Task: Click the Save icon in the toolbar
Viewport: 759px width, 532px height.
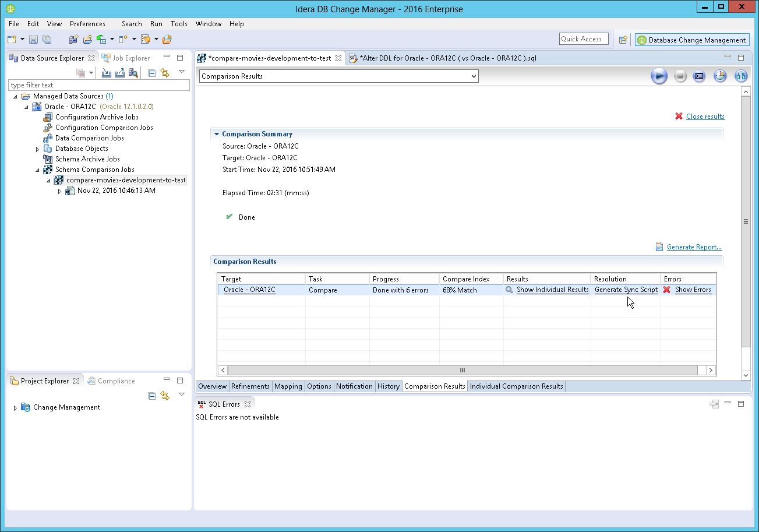Action: coord(33,40)
